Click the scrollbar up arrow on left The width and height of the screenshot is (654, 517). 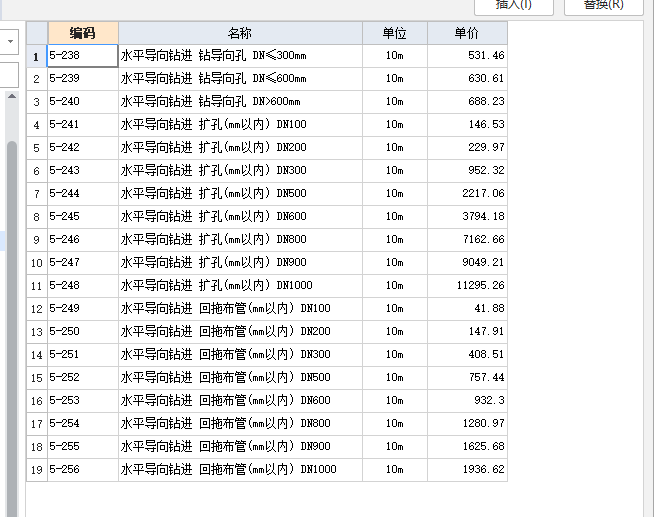[x=12, y=96]
